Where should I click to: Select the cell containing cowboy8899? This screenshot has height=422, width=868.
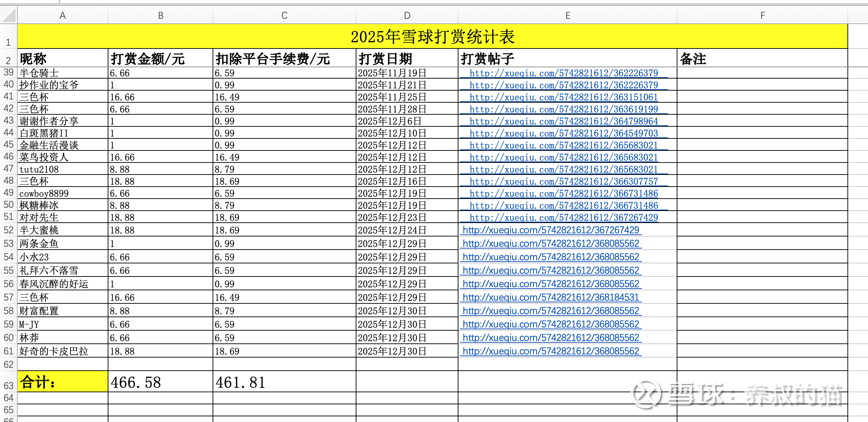coord(63,194)
